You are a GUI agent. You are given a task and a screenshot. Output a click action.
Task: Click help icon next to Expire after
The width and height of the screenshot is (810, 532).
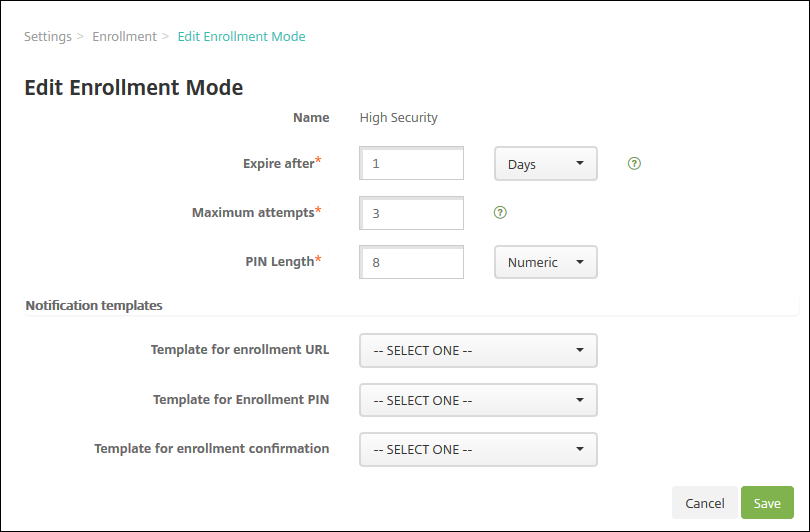tap(633, 163)
